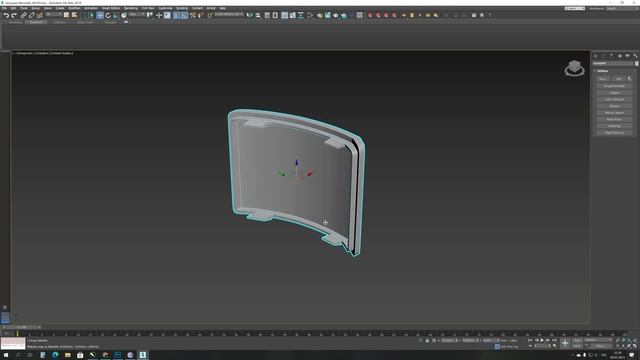Click the Reset XForm utility button

614,119
